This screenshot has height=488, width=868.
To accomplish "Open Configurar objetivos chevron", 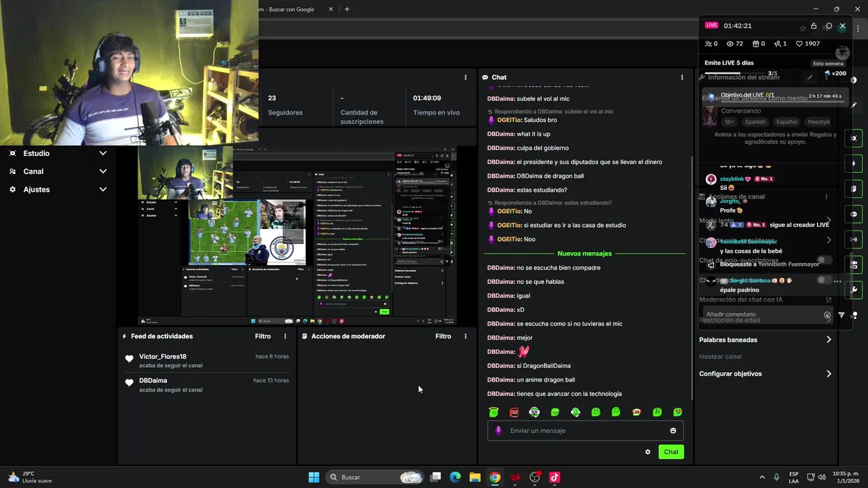I will (x=829, y=373).
